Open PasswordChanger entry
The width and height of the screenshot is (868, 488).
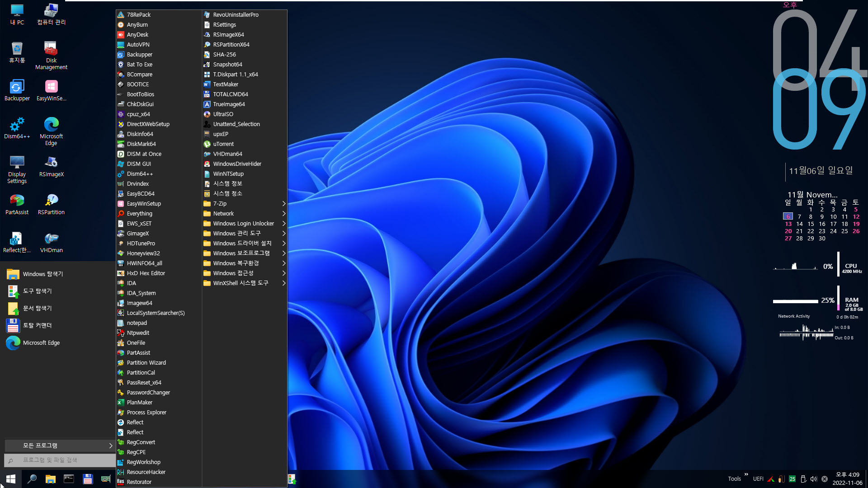coord(158,393)
